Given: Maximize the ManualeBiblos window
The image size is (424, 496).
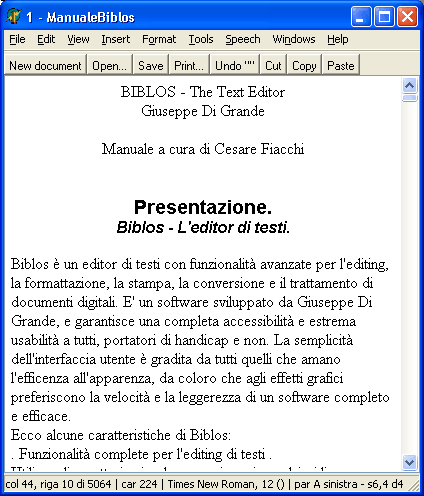Looking at the screenshot, I should pos(384,16).
